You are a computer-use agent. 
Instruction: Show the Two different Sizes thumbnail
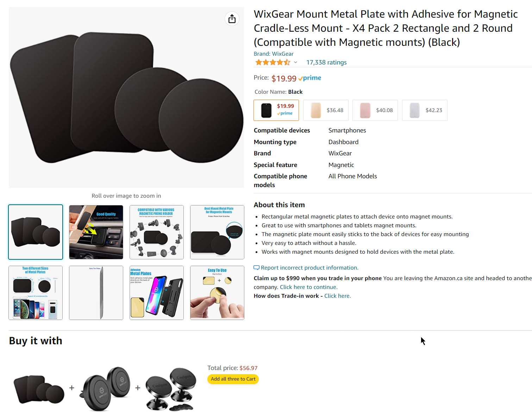click(36, 293)
